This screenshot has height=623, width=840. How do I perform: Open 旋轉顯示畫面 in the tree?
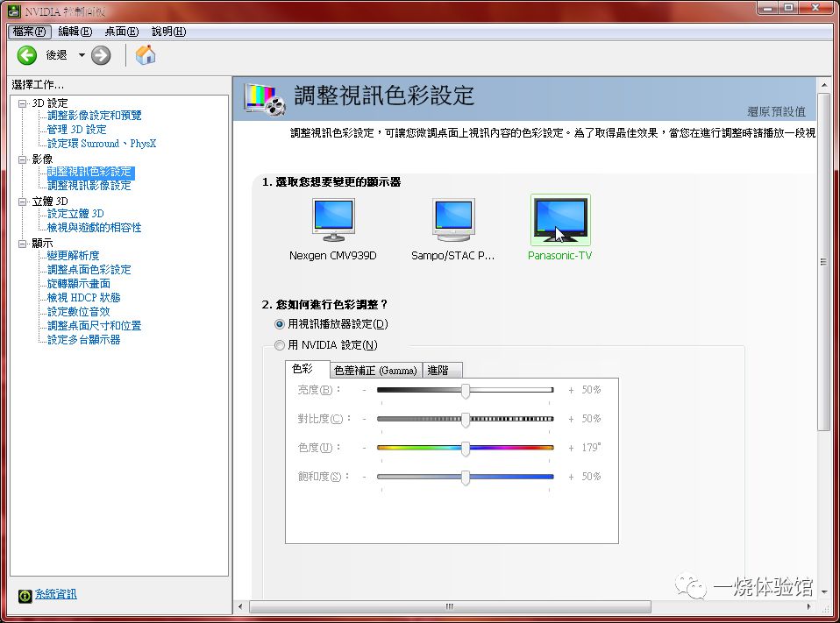[79, 284]
